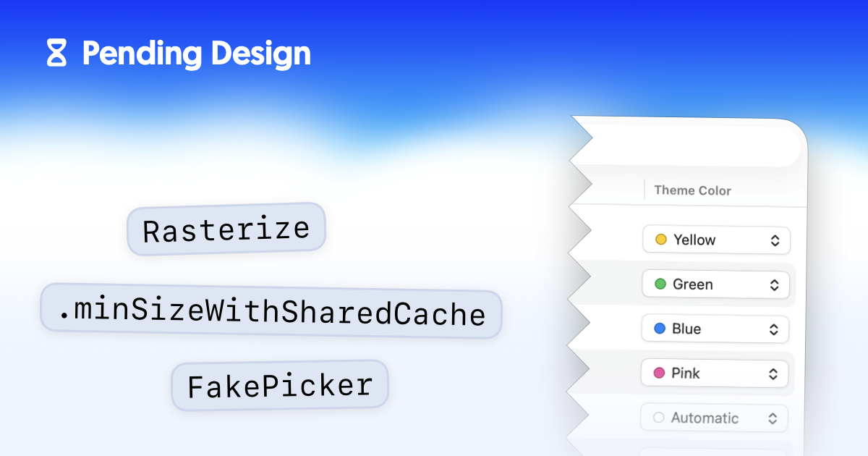868x456 pixels.
Task: Click the yellow dot icon in the Yellow picker
Action: tap(662, 239)
